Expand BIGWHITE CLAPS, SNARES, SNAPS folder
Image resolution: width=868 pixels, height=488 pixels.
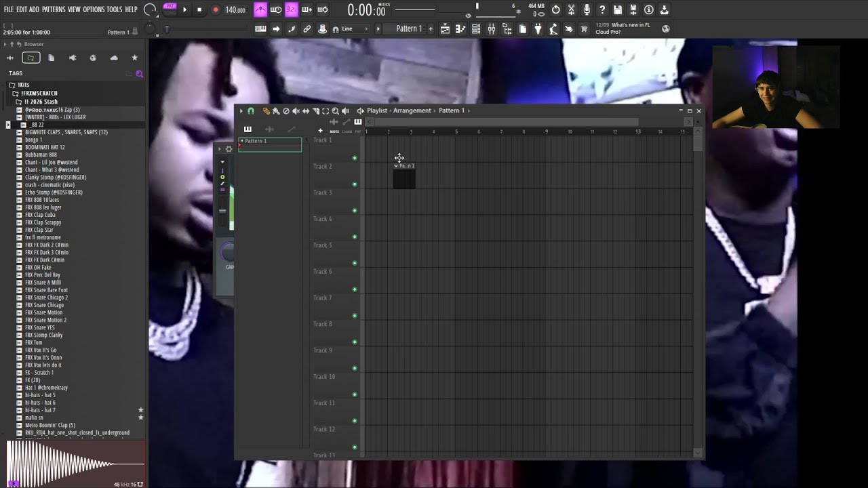(x=66, y=132)
